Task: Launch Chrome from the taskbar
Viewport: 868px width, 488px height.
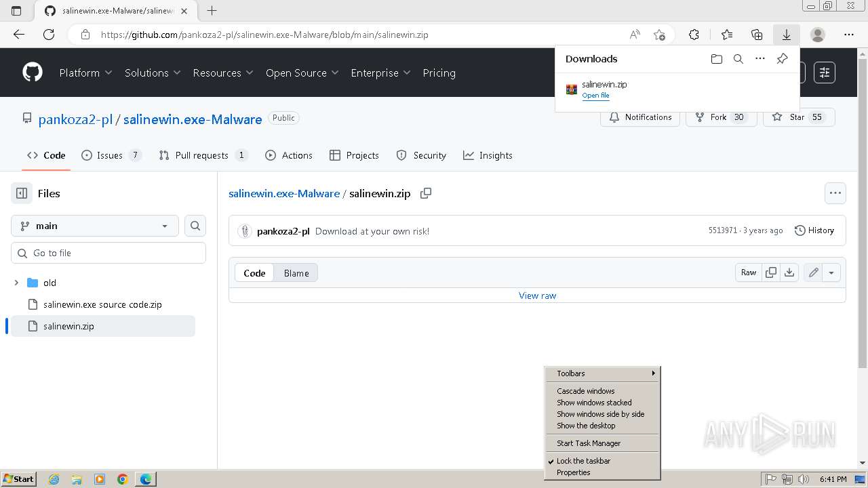Action: pyautogui.click(x=123, y=479)
